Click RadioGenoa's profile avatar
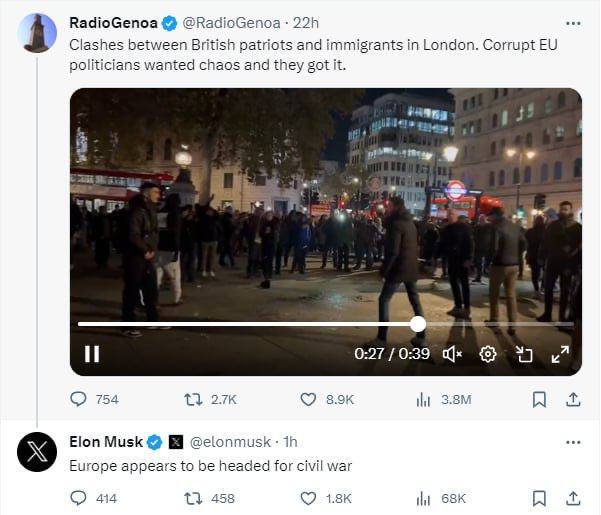Viewport: 601px width, 515px height. pyautogui.click(x=38, y=33)
